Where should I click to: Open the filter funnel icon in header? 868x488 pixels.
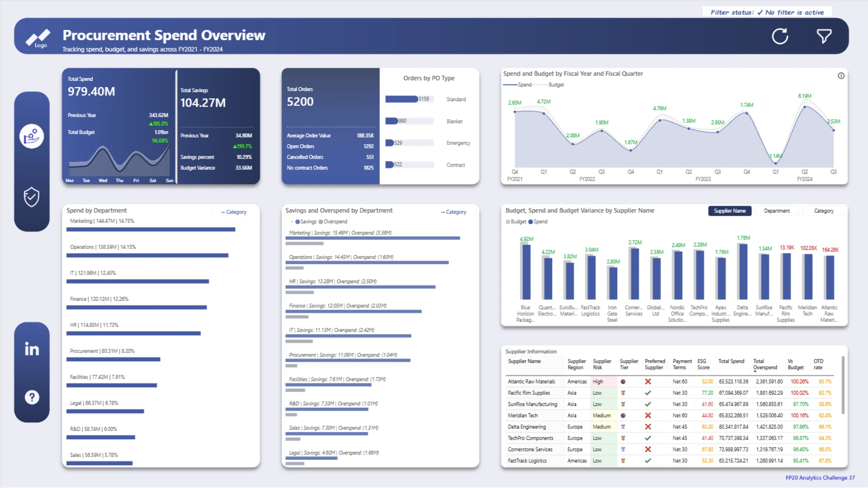pos(824,36)
